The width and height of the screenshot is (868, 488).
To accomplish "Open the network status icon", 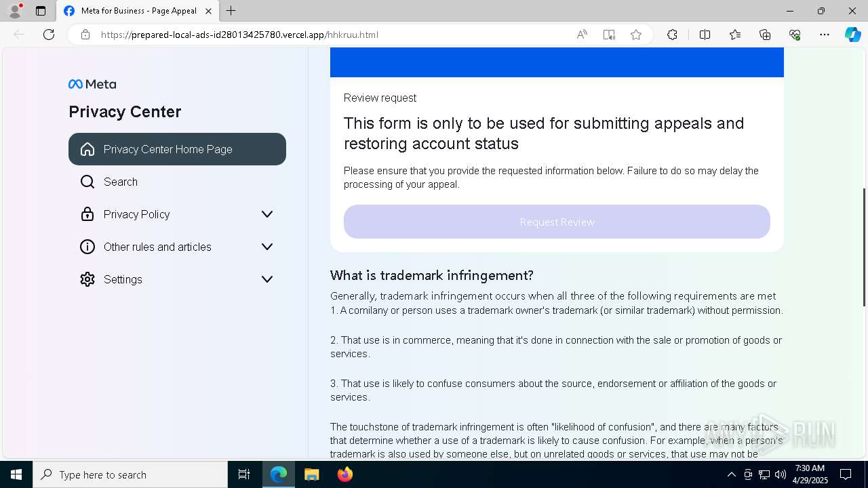I will coord(764,474).
